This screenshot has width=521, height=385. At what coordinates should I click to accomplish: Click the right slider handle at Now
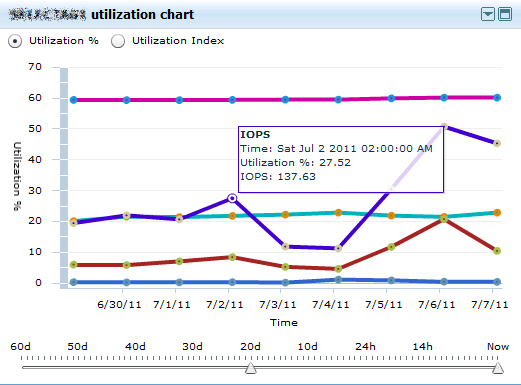[498, 368]
